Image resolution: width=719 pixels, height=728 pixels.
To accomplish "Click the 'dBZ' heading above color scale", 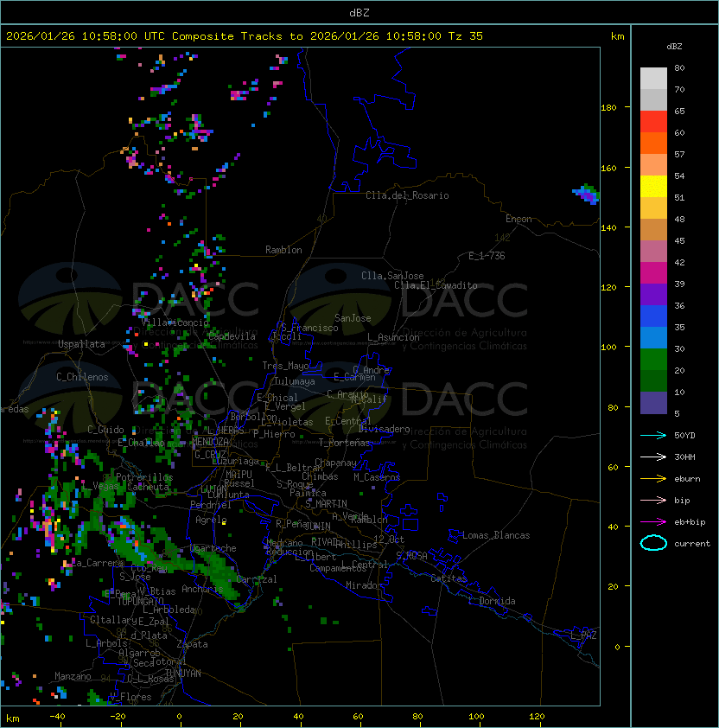I will pyautogui.click(x=674, y=47).
